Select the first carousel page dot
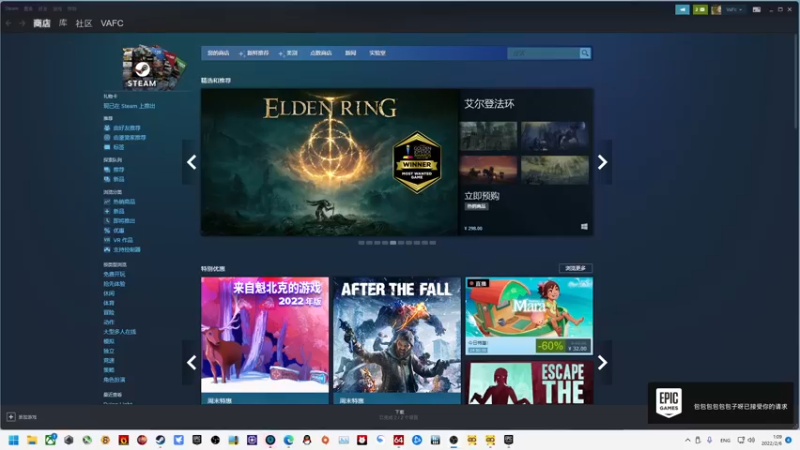Image resolution: width=800 pixels, height=450 pixels. point(361,243)
